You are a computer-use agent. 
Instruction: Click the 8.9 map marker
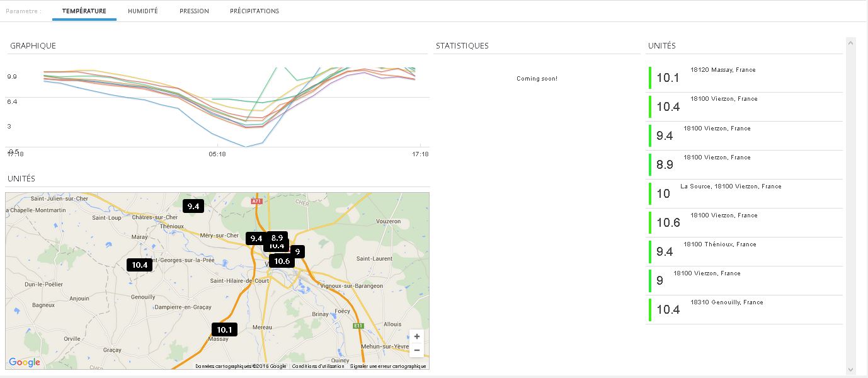[x=277, y=238]
